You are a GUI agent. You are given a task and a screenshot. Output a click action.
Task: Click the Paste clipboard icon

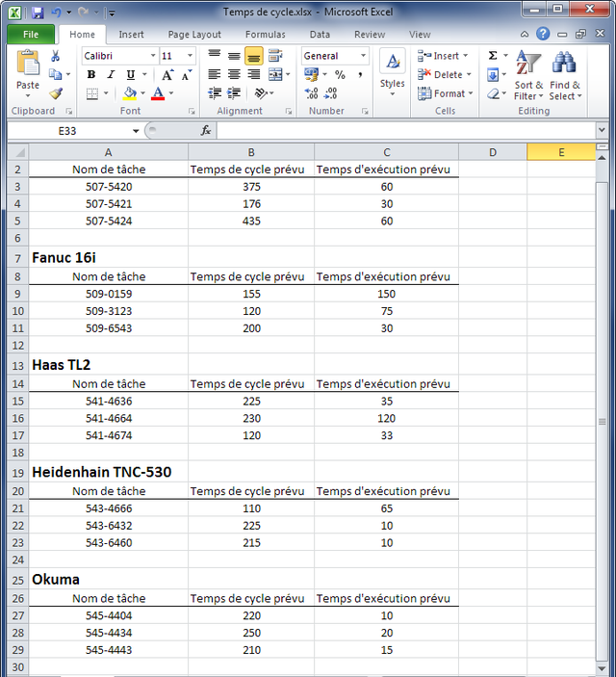28,63
